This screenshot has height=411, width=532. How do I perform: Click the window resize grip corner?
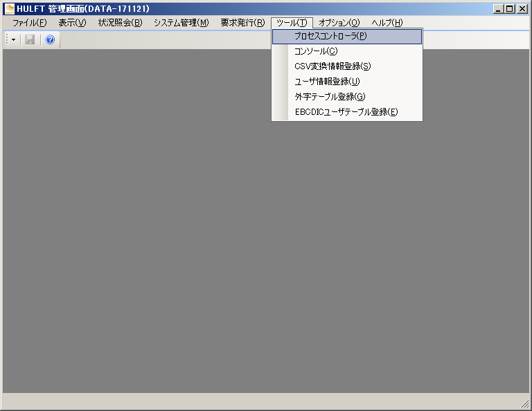(525, 404)
